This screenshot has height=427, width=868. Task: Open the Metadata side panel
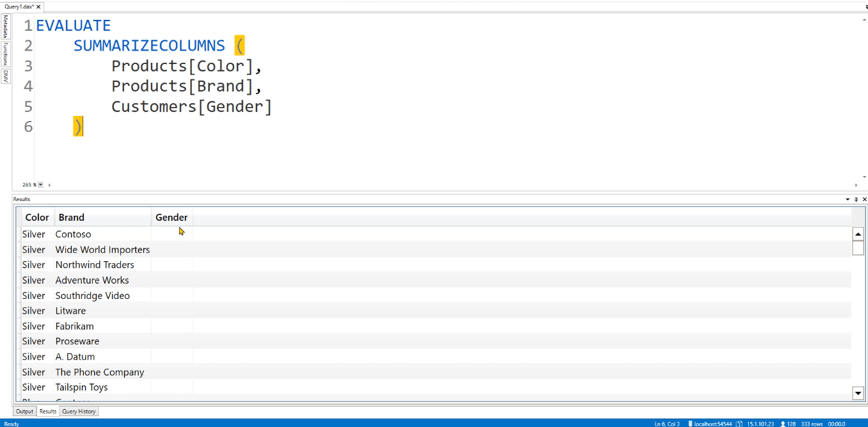click(x=6, y=27)
